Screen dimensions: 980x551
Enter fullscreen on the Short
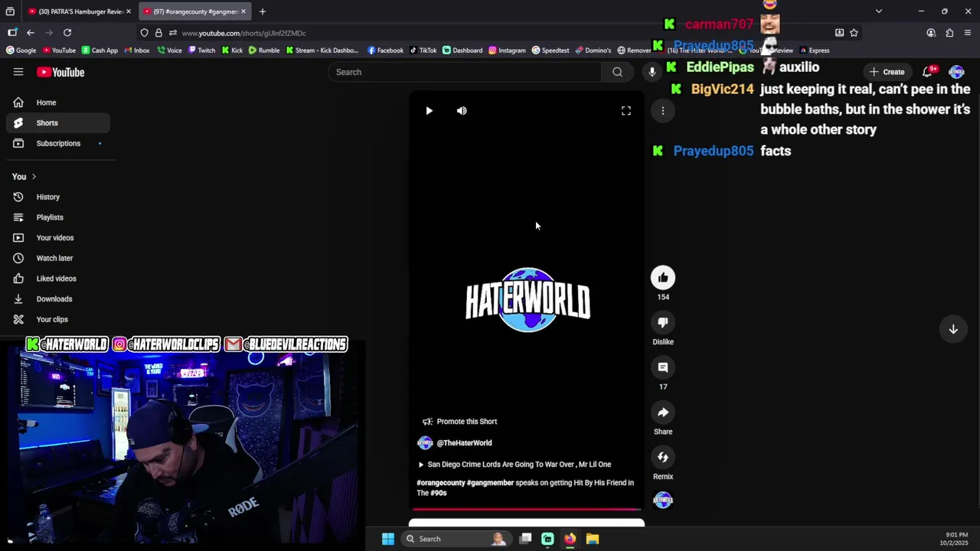(626, 111)
